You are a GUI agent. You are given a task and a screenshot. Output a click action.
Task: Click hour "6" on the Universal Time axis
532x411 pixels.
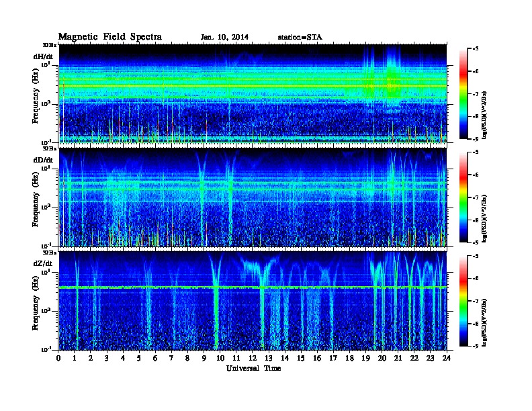[155, 358]
